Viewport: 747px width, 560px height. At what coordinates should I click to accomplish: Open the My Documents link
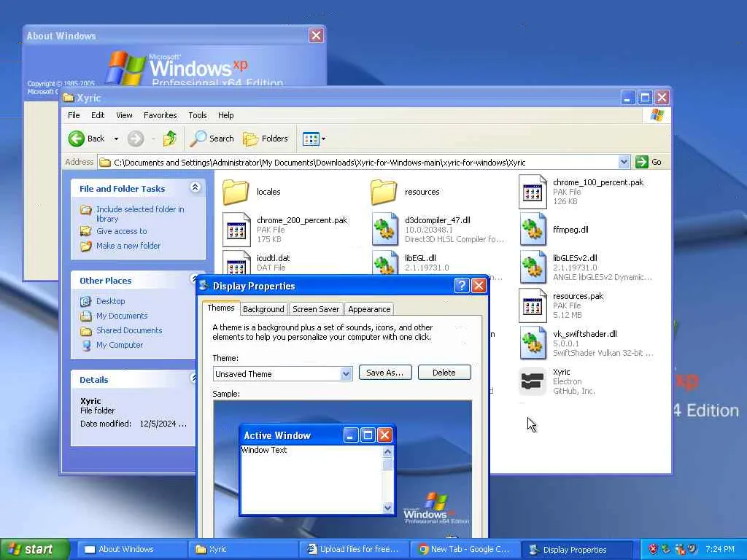(122, 316)
